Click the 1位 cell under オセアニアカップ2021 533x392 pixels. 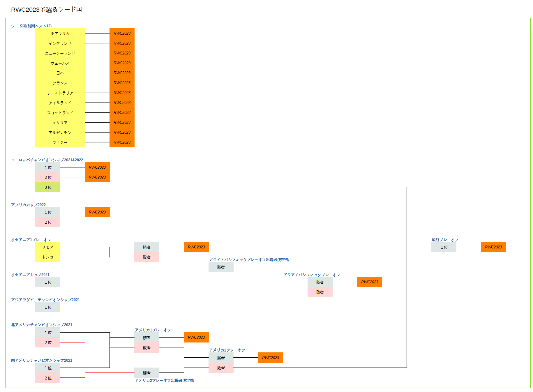tap(48, 282)
